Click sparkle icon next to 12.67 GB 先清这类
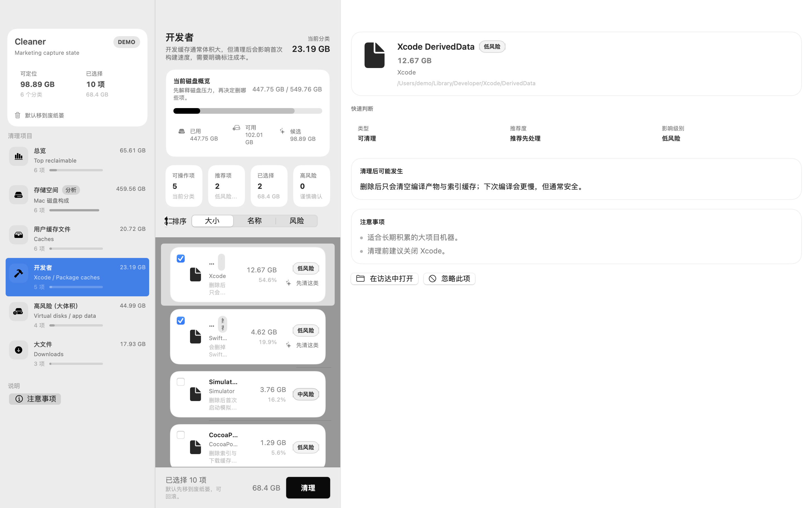This screenshot has height=508, width=812. coord(288,283)
